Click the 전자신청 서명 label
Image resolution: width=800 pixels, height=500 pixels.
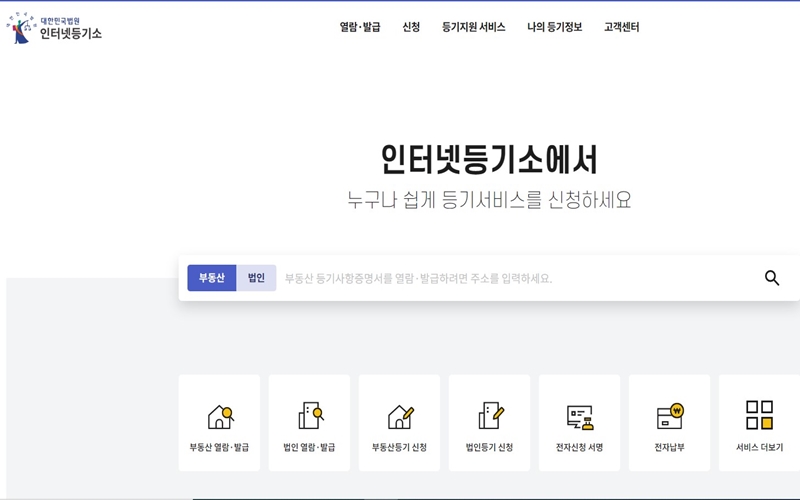tap(580, 447)
